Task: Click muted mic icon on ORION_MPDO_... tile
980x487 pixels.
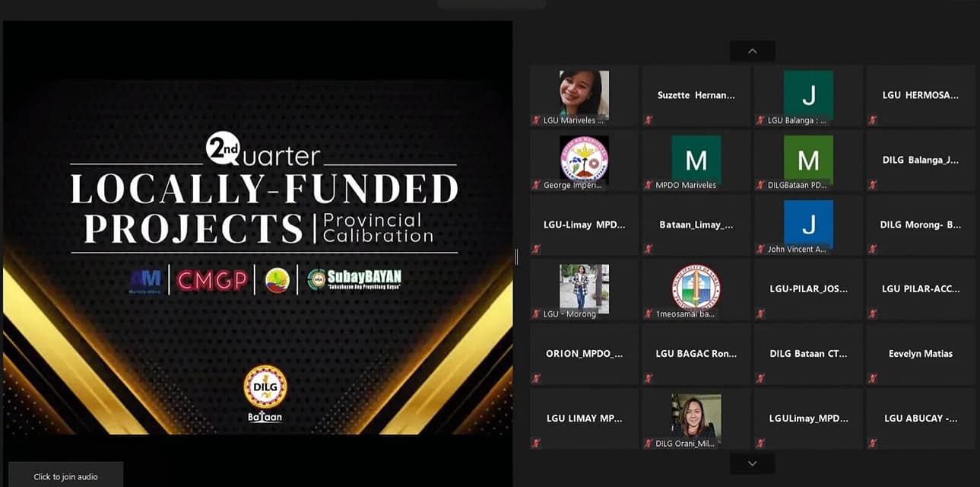Action: tap(537, 378)
